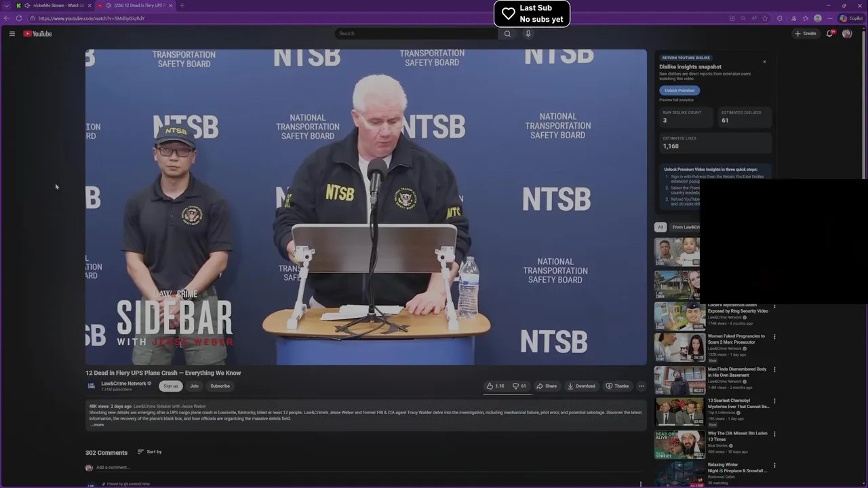Image resolution: width=868 pixels, height=488 pixels.
Task: Click the Subscribe button
Action: pyautogui.click(x=220, y=386)
